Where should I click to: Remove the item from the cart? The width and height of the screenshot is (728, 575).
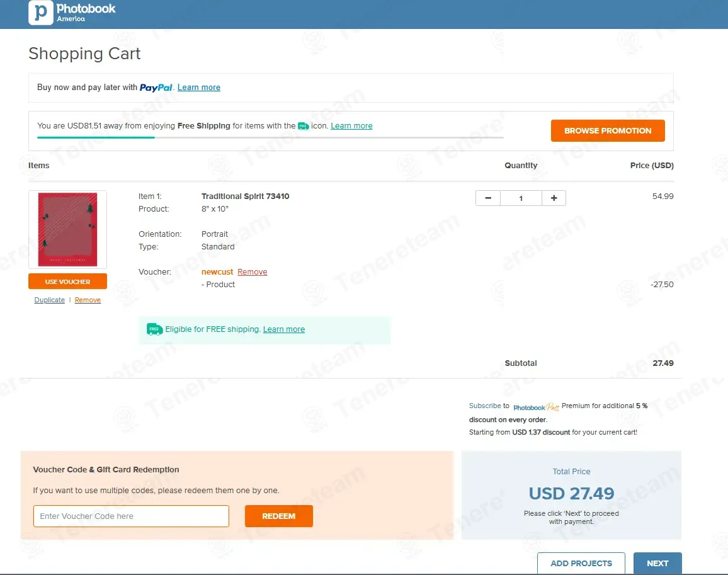(x=88, y=300)
